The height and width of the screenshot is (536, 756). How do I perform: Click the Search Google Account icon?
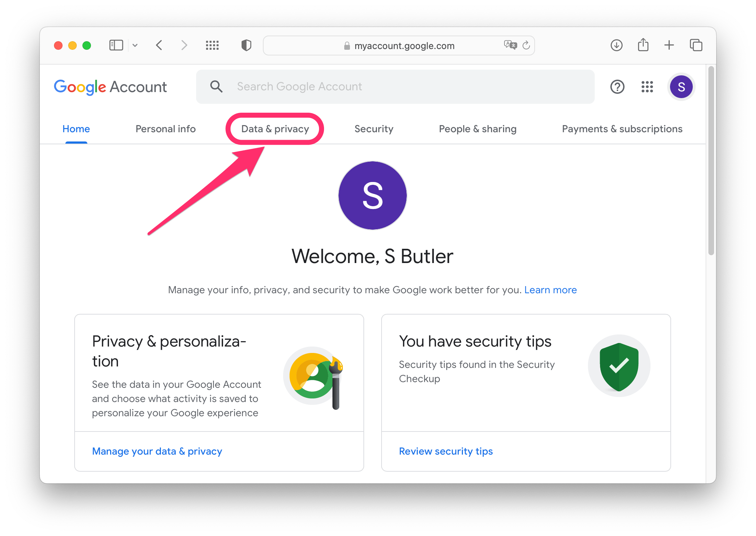[215, 86]
